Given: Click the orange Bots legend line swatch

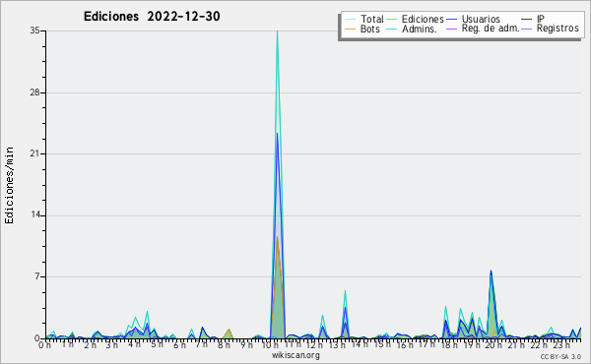Looking at the screenshot, I should (350, 29).
